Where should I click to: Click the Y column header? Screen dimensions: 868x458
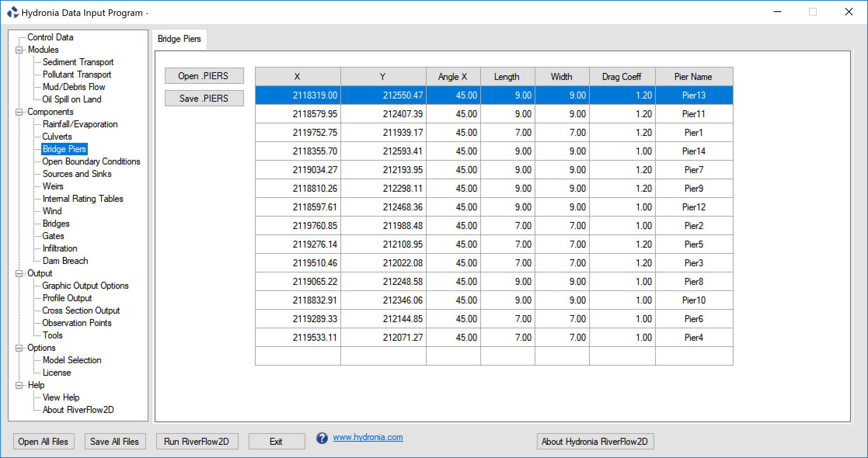pos(383,76)
